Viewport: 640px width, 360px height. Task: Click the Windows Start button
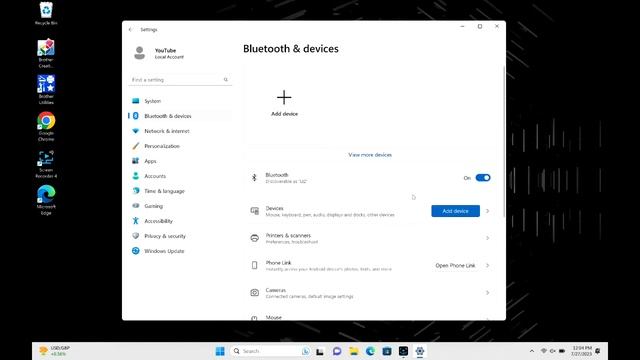point(220,351)
